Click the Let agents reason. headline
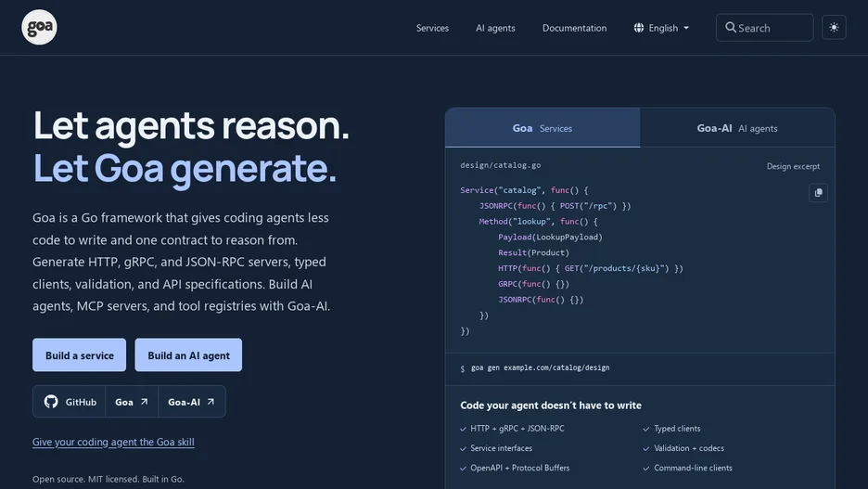Viewport: 868px width, 489px height. (191, 125)
